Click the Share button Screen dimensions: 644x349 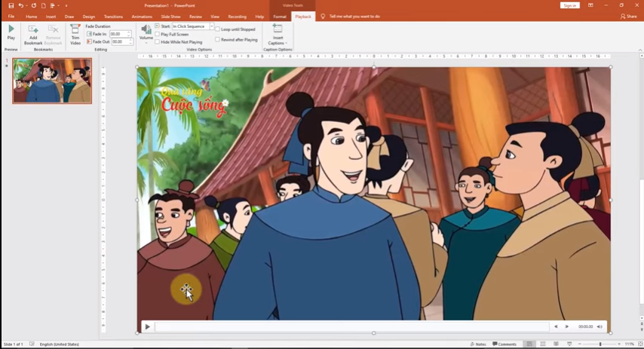click(x=628, y=17)
